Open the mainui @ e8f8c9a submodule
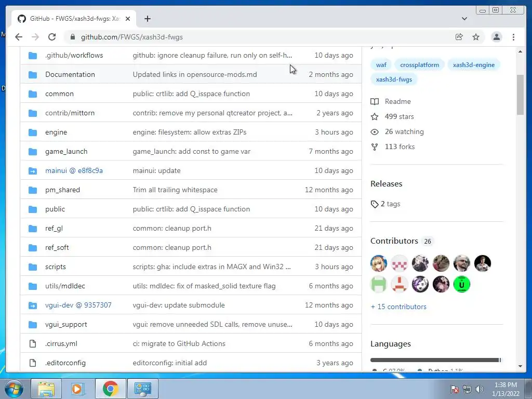Viewport: 532px width, 399px height. point(74,170)
